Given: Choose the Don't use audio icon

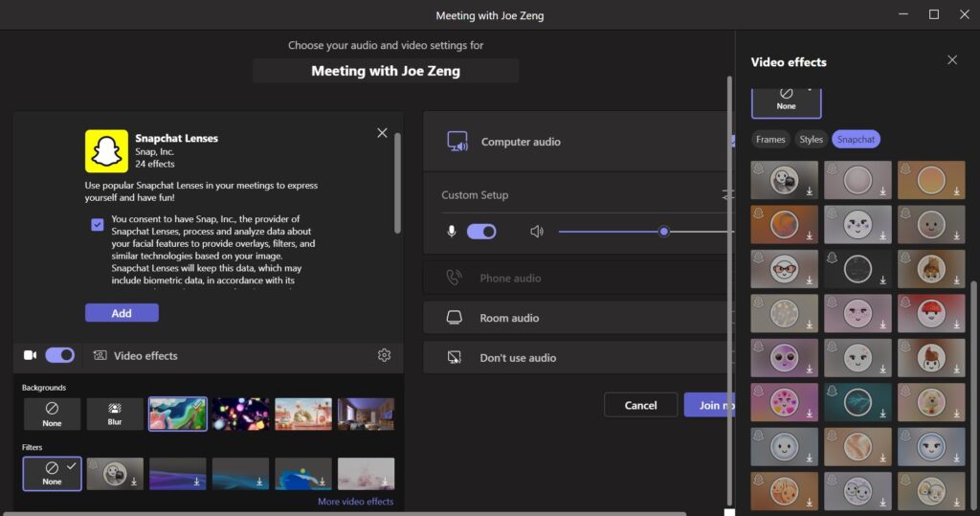Looking at the screenshot, I should point(456,357).
